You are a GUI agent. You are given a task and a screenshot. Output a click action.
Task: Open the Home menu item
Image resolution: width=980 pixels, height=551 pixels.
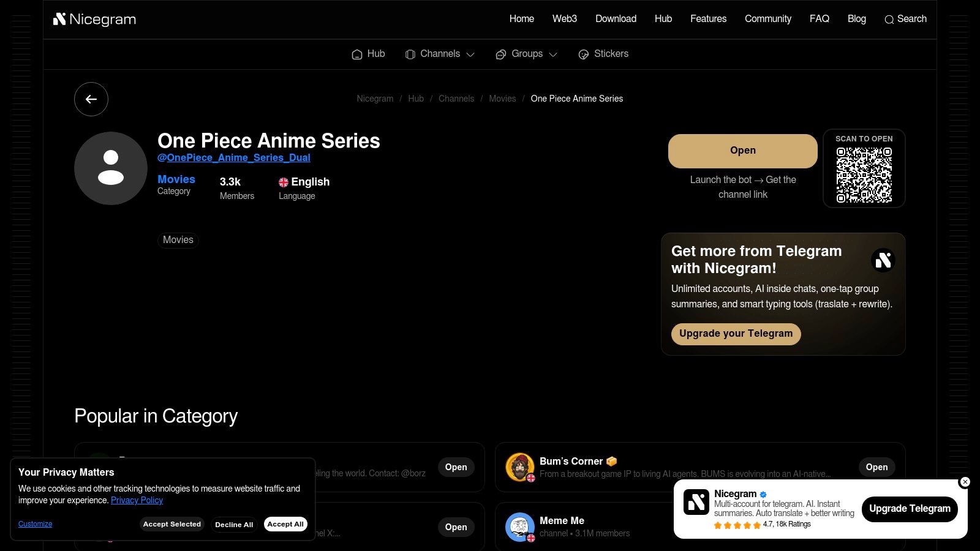click(x=522, y=19)
